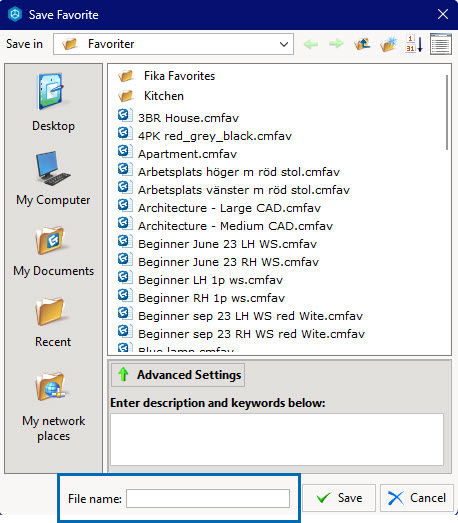Viewport: 458px width, 523px height.
Task: Close the Save Favorite dialog
Action: click(x=443, y=14)
